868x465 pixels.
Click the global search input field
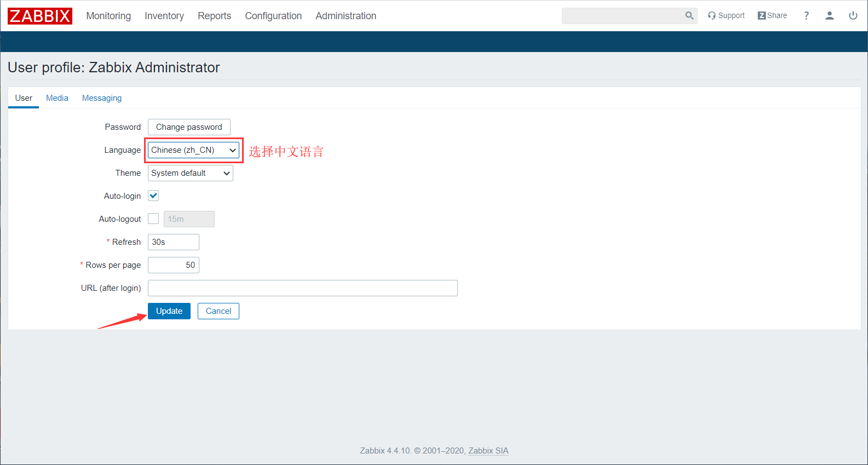click(x=623, y=16)
